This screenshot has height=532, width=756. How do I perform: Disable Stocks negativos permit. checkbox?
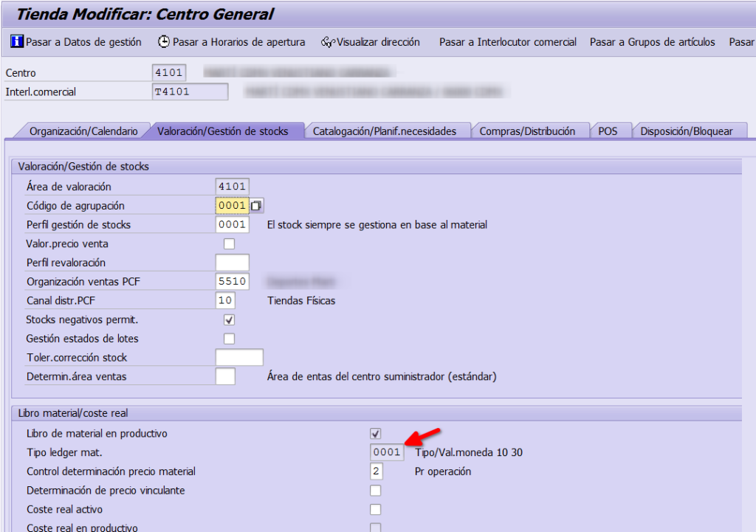[229, 320]
